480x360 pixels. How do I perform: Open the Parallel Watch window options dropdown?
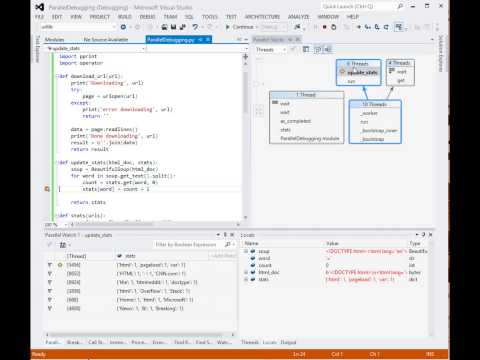pyautogui.click(x=218, y=235)
